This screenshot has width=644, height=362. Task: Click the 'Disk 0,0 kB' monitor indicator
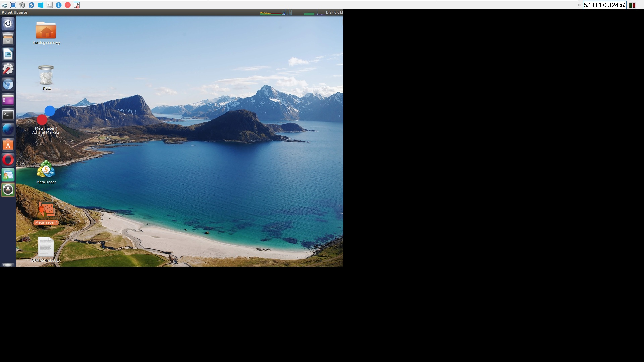point(334,12)
